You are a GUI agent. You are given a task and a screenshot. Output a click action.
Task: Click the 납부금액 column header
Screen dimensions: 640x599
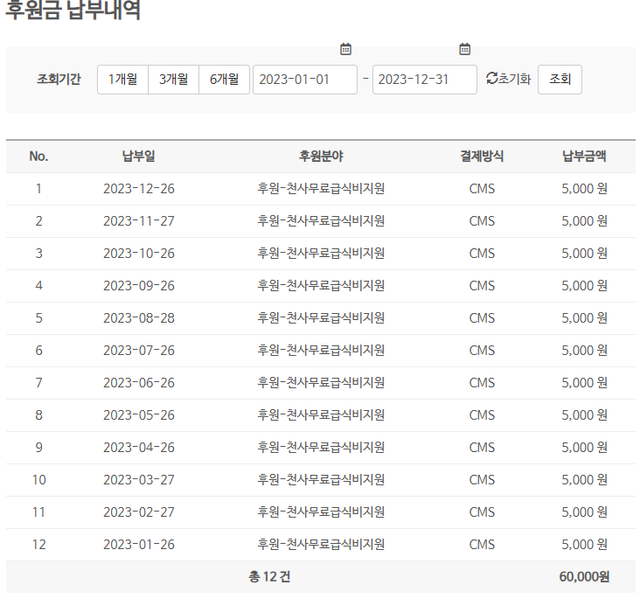[x=584, y=156]
